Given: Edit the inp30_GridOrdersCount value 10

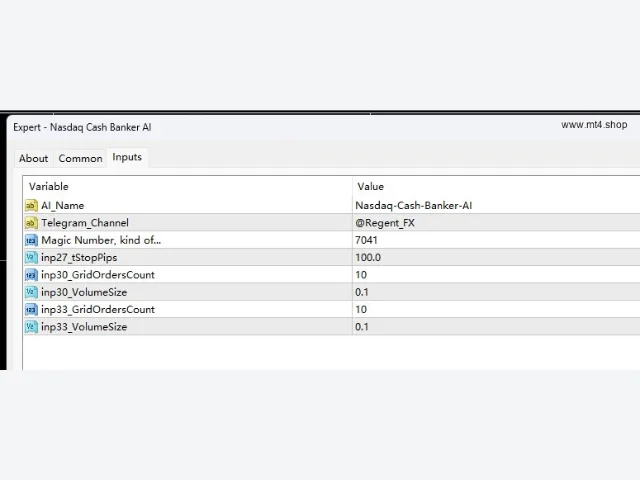Looking at the screenshot, I should click(496, 275).
